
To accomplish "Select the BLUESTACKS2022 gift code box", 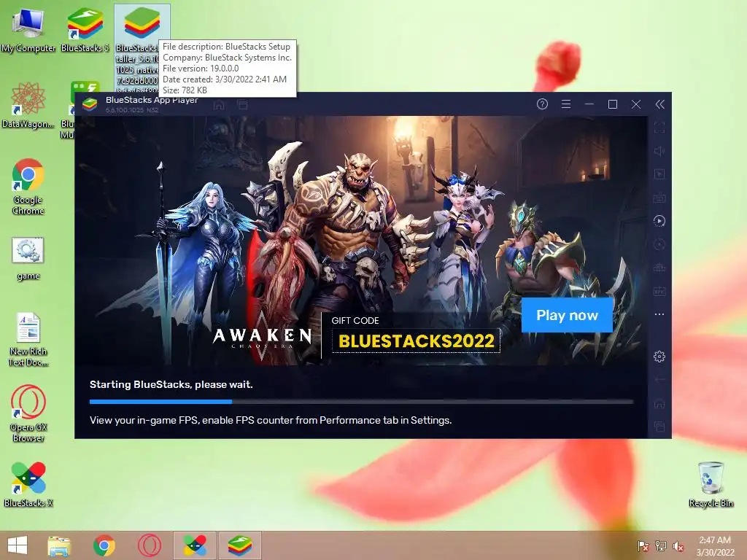I will (416, 341).
